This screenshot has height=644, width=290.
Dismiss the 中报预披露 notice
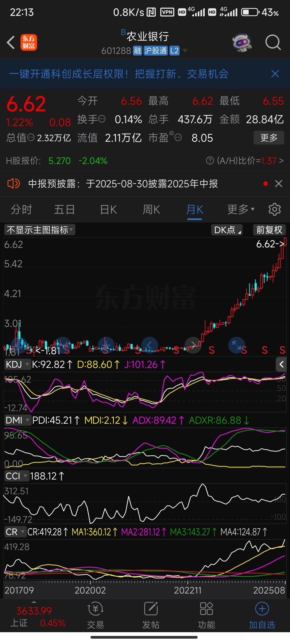pos(279,184)
